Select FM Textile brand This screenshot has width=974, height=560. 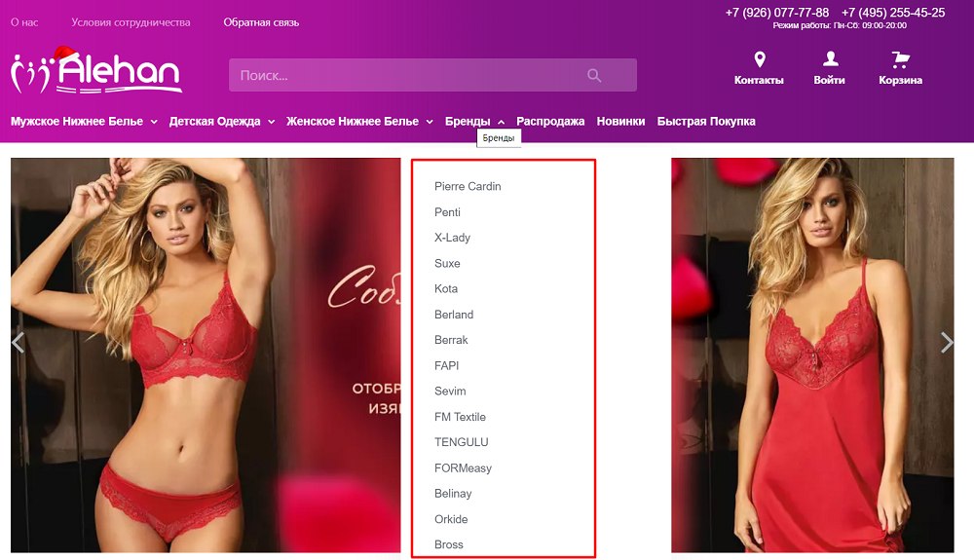pos(461,417)
